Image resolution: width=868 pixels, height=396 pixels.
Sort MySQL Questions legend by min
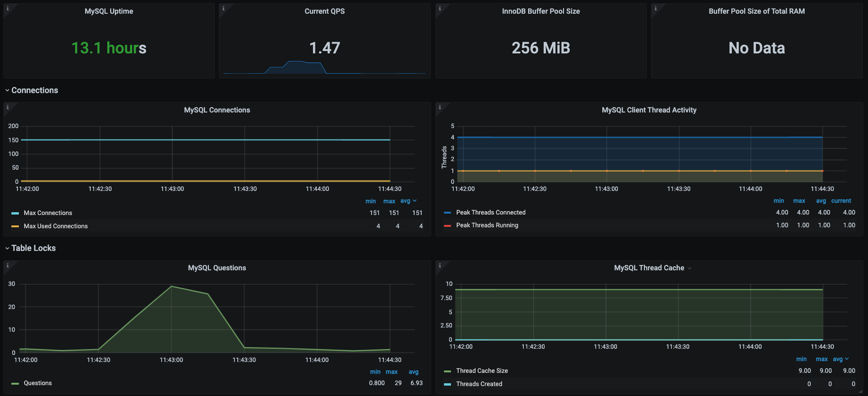coord(375,372)
